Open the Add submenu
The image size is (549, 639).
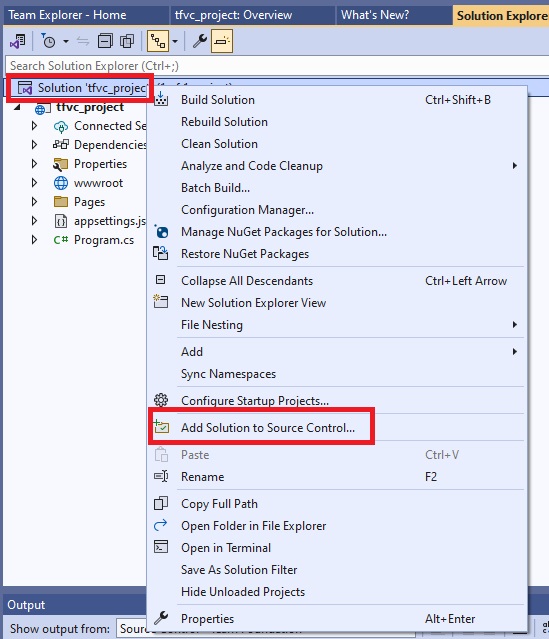(x=338, y=352)
